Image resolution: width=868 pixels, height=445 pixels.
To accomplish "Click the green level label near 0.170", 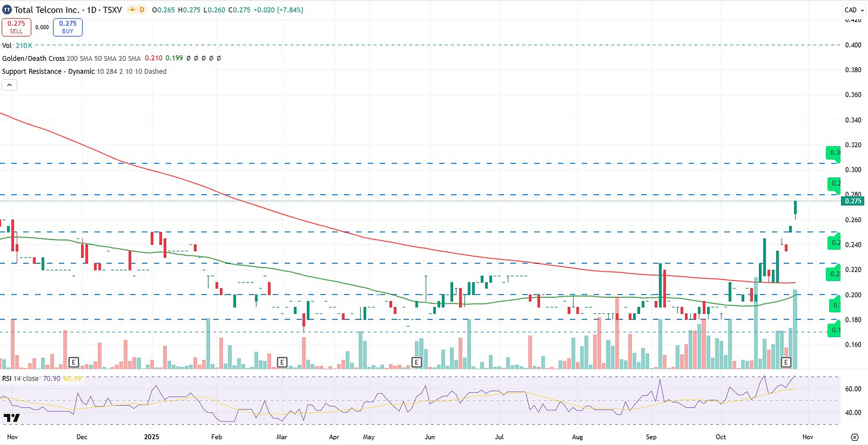I will (833, 330).
